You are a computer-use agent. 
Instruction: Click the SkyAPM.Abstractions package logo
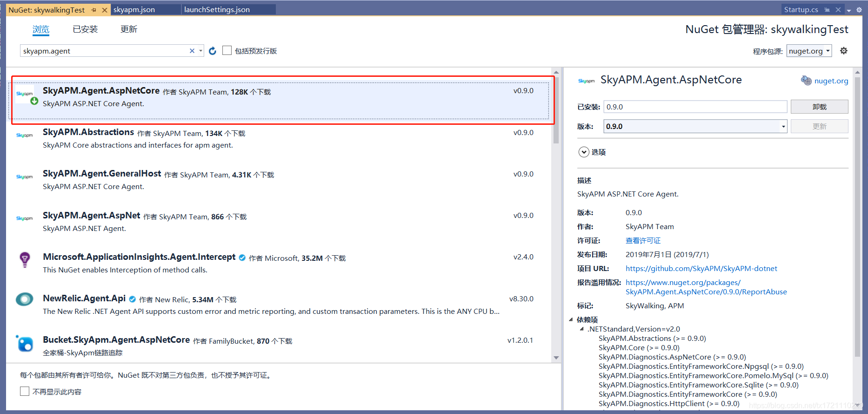point(25,135)
